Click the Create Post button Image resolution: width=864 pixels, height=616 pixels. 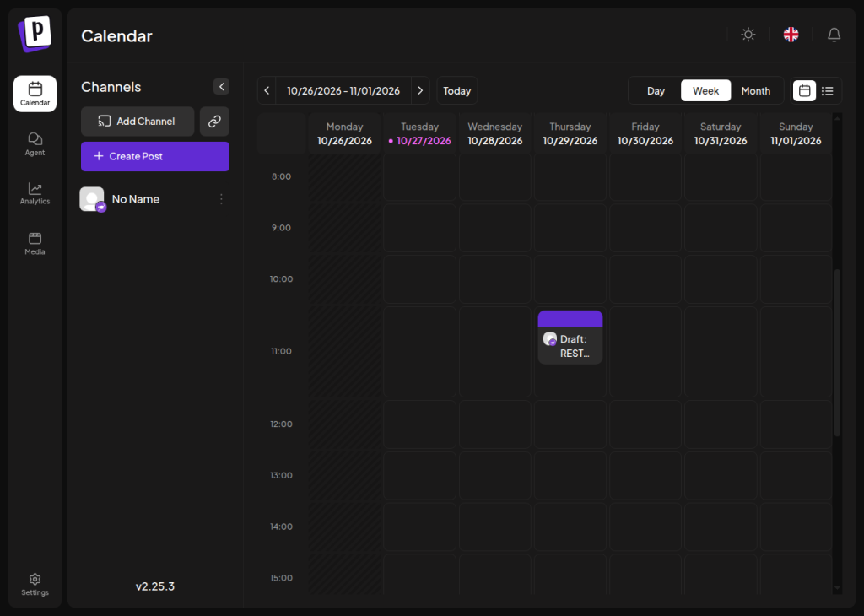pyautogui.click(x=155, y=156)
